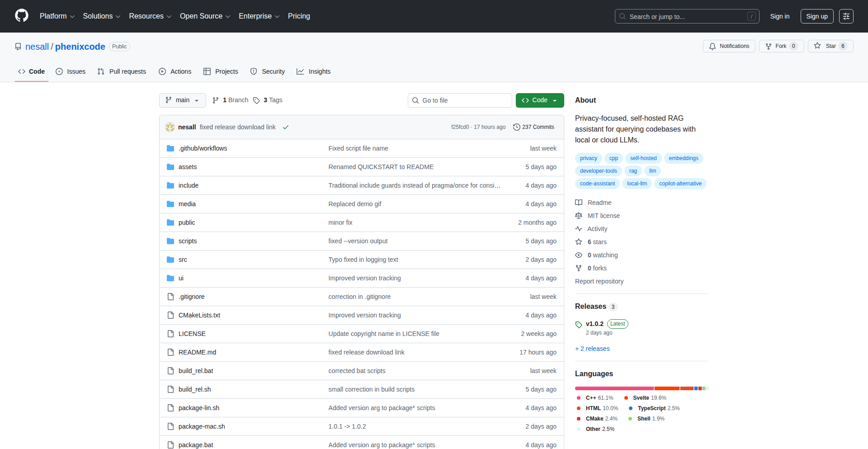Open the Insights tab
The height and width of the screenshot is (449, 868).
314,71
